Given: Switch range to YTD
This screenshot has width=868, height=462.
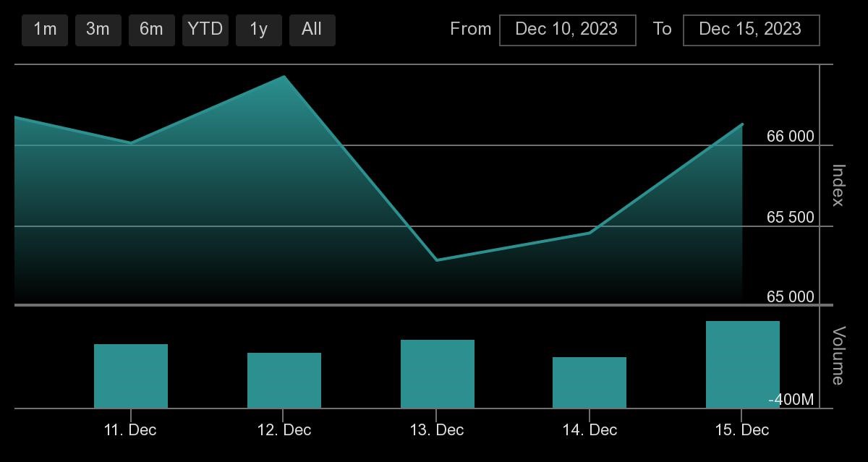Looking at the screenshot, I should coord(205,30).
